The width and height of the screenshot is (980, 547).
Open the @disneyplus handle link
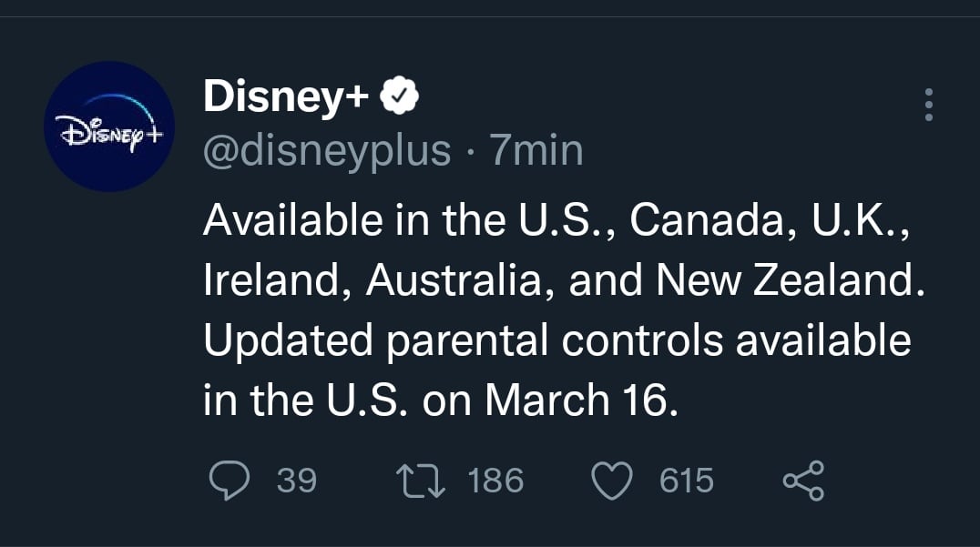coord(327,149)
